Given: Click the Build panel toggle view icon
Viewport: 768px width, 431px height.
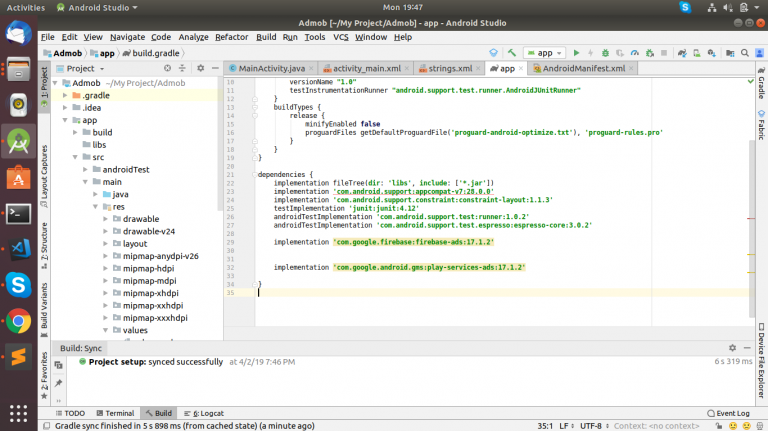Looking at the screenshot, I should click(58, 365).
